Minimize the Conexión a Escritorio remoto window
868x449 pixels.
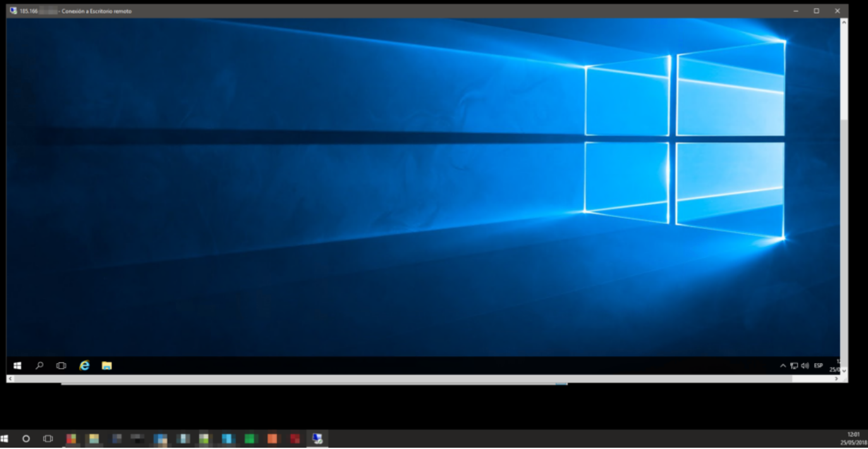click(795, 11)
